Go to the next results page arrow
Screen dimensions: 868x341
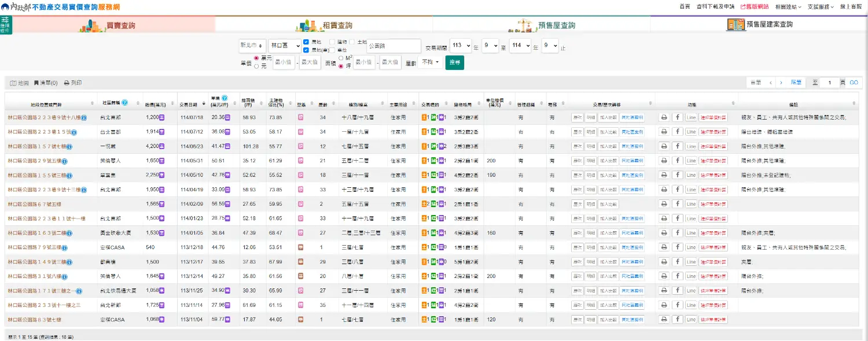(x=781, y=83)
